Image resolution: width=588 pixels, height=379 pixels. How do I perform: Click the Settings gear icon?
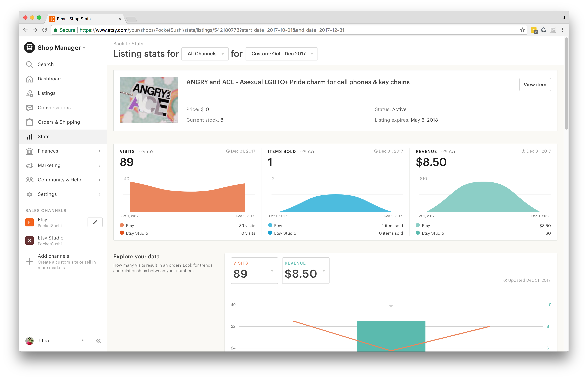(x=29, y=194)
